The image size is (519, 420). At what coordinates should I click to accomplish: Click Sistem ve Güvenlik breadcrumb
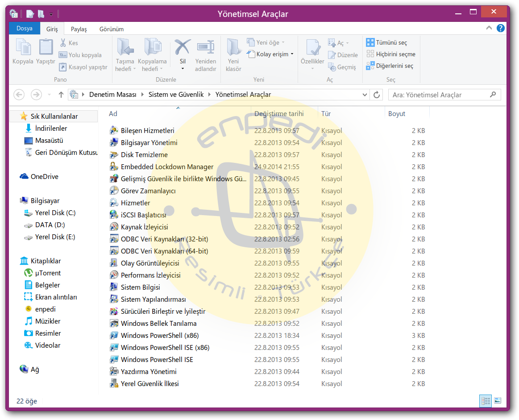click(x=176, y=95)
